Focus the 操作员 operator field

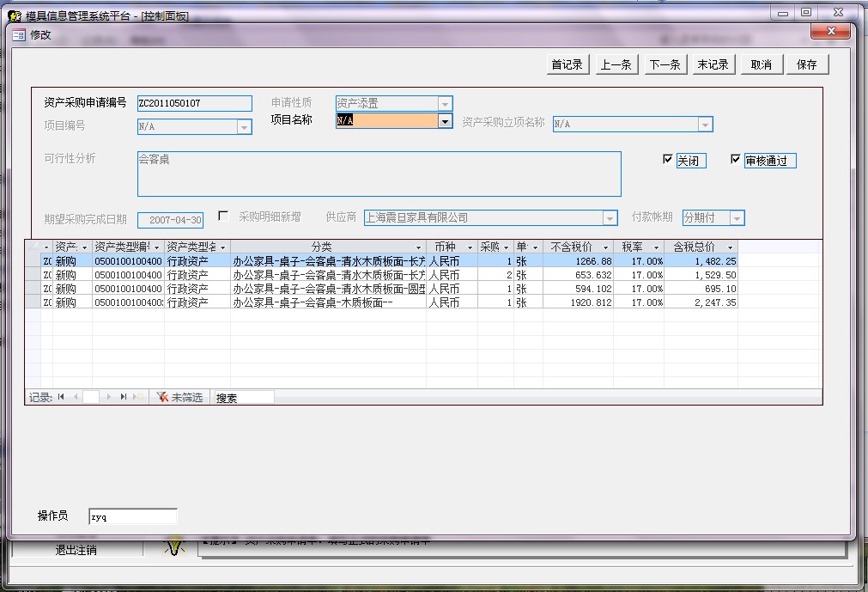pos(133,516)
